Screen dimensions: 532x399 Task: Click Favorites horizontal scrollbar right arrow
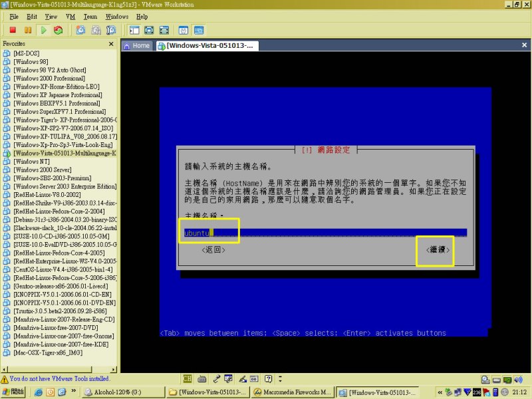point(114,369)
